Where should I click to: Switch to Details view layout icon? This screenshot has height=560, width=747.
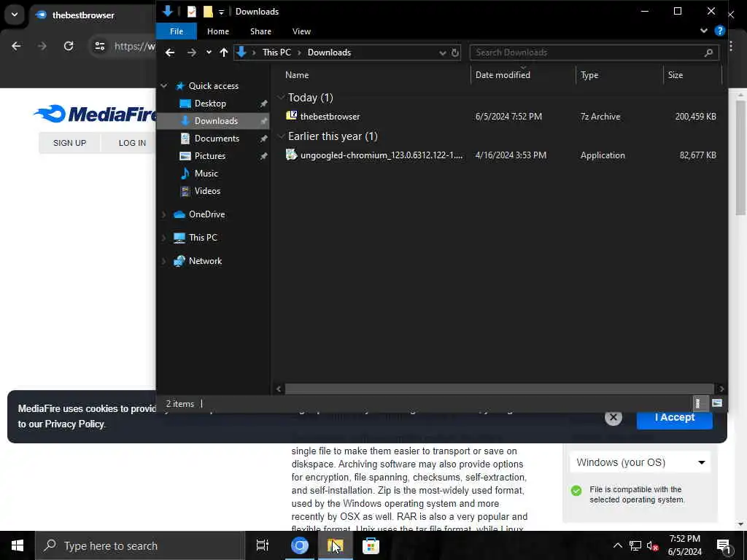(x=697, y=403)
